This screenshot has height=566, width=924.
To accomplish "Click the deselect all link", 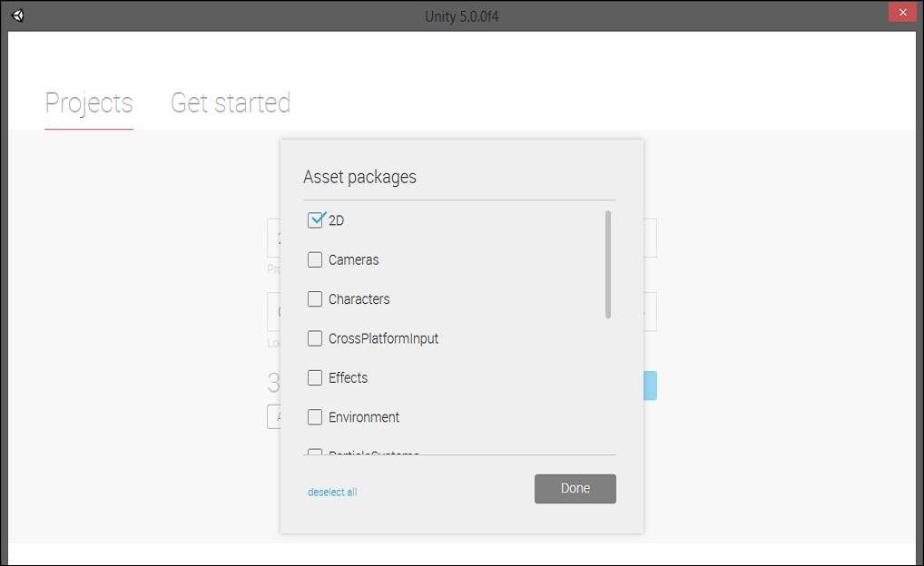I will [332, 492].
